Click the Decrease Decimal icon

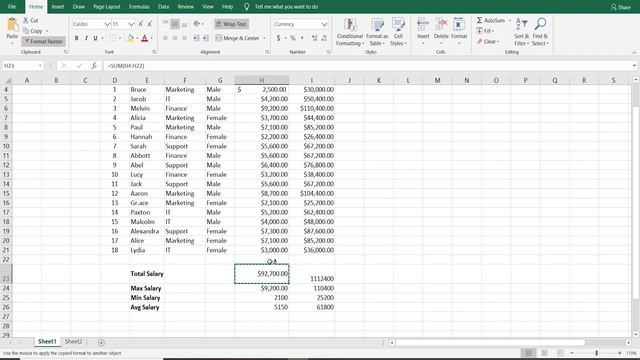[x=324, y=38]
